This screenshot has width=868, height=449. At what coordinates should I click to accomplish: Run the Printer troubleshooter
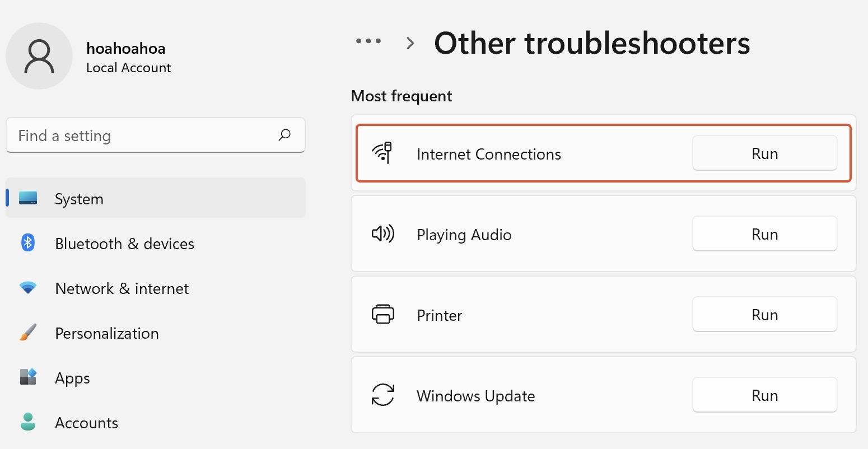tap(764, 314)
